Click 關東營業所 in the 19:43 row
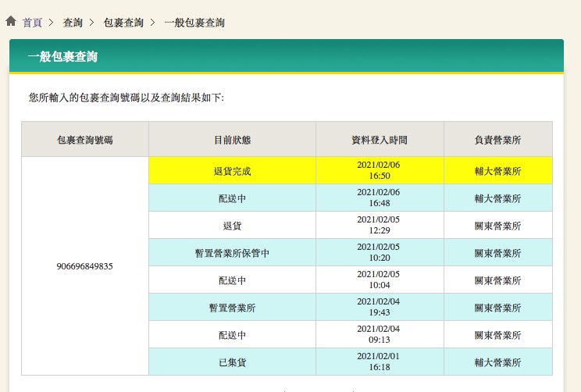Screen dimensions: 581x392 tap(498, 308)
